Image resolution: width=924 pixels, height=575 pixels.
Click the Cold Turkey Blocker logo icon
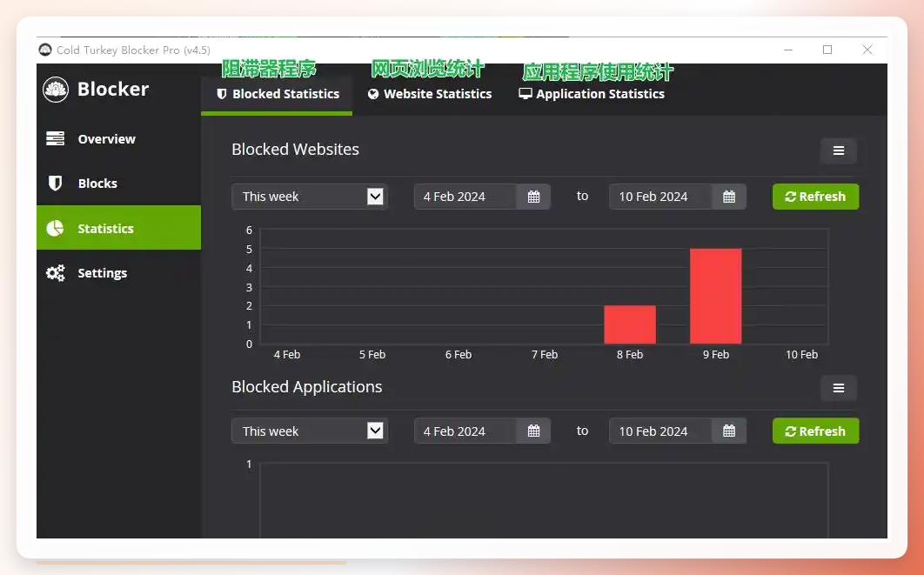pos(56,90)
